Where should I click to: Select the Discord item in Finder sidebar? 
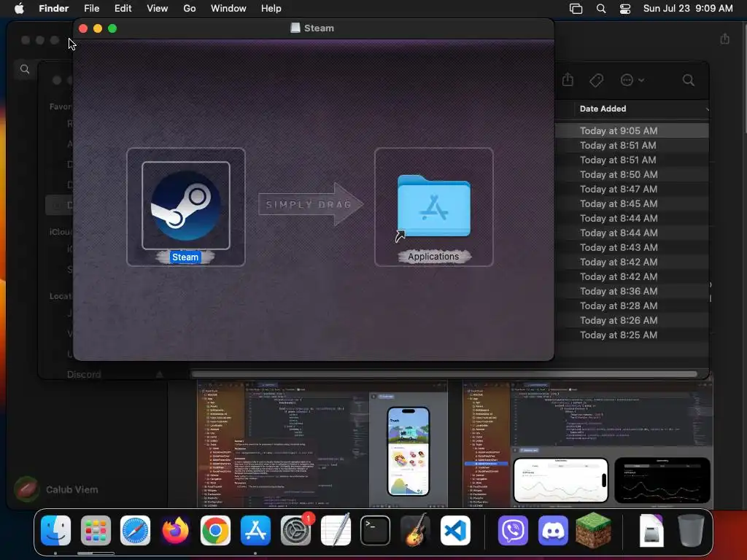point(84,374)
